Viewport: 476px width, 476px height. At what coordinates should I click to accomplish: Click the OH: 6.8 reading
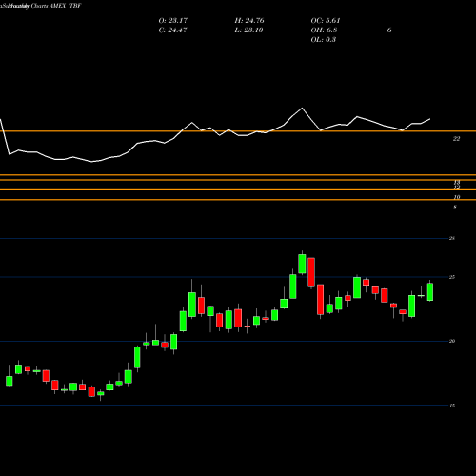click(x=324, y=30)
